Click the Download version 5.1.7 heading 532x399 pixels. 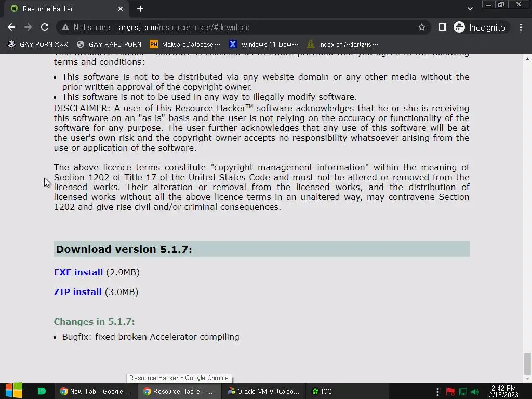pos(124,249)
